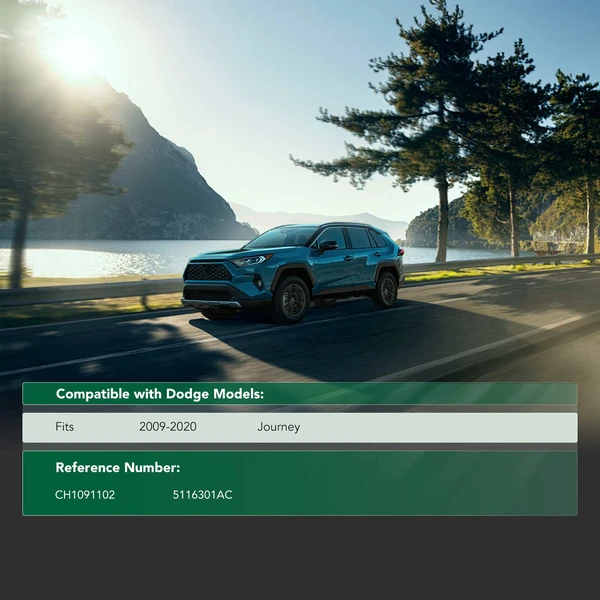Click the SUV's rear wheel
This screenshot has width=600, height=600.
coord(386,289)
